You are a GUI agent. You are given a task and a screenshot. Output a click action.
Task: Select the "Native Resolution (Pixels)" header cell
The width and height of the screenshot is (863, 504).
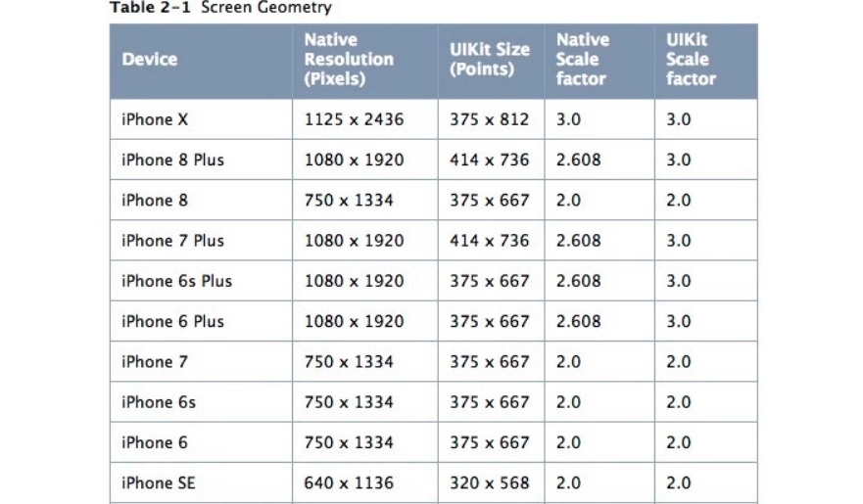(349, 60)
